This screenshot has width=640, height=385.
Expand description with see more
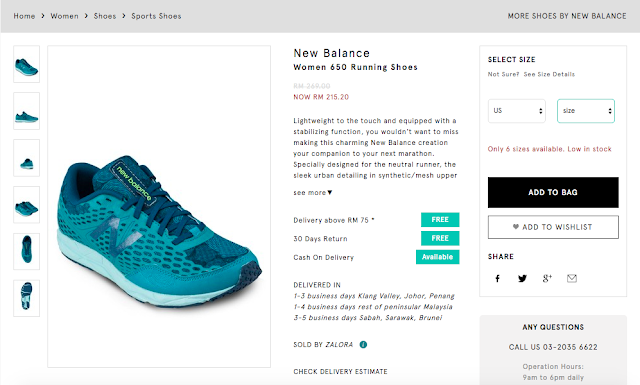313,193
